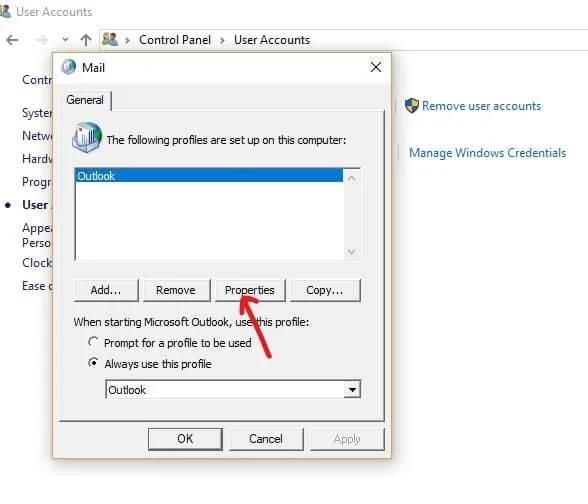
Task: Click Cancel in the Mail dialog
Action: pyautogui.click(x=266, y=439)
